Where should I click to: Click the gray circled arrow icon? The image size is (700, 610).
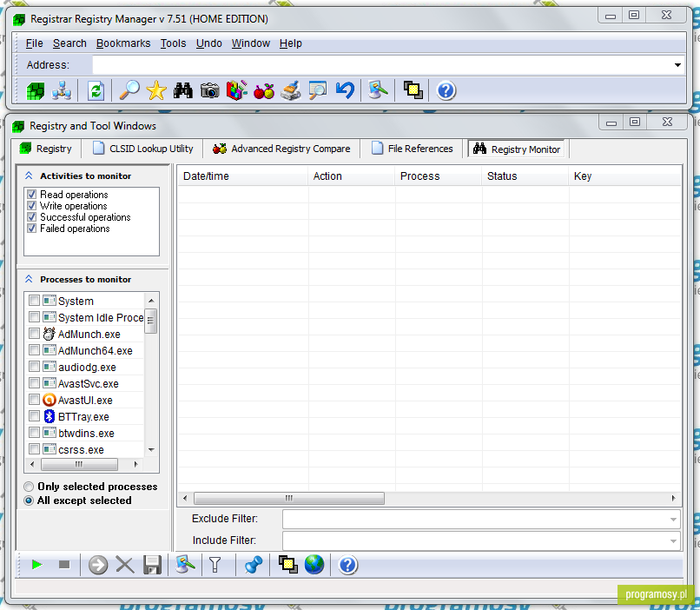(98, 565)
